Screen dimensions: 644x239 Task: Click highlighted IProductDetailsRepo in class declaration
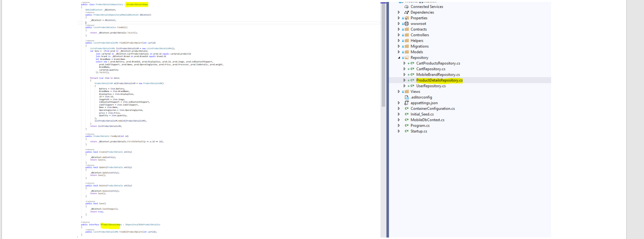point(137,4)
